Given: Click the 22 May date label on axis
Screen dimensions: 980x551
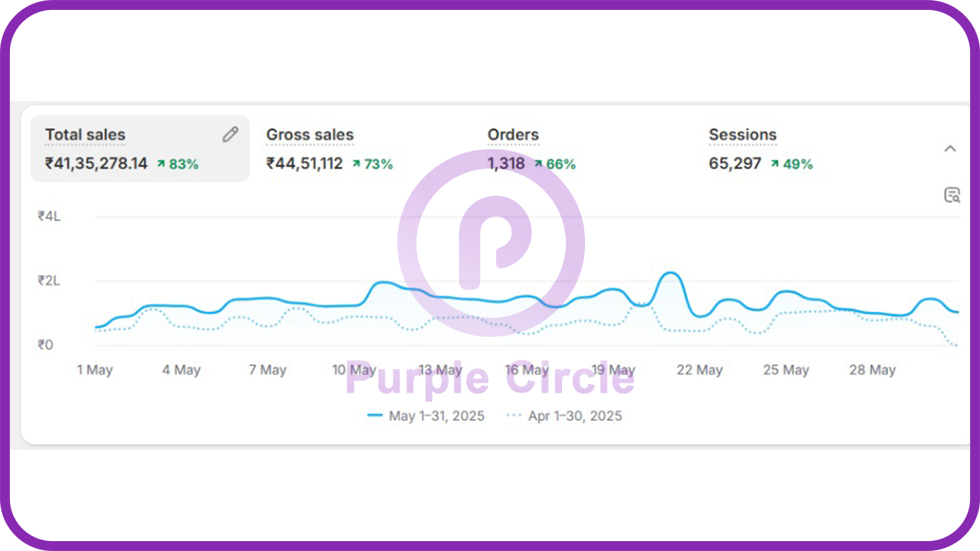Looking at the screenshot, I should pyautogui.click(x=699, y=370).
